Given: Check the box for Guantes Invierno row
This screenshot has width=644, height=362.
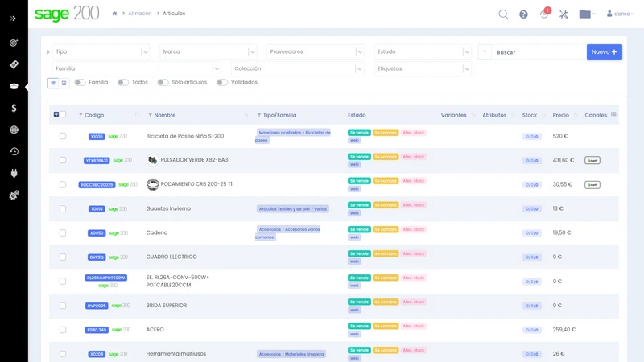Looking at the screenshot, I should pyautogui.click(x=63, y=208).
